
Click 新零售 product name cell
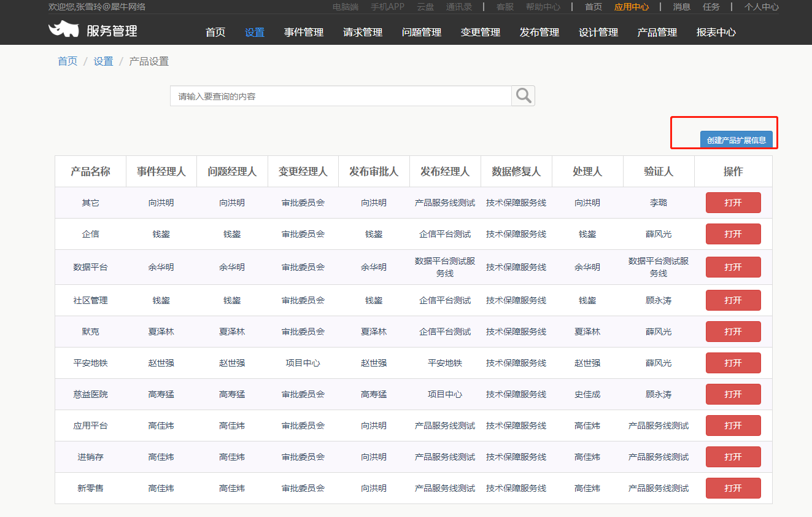pos(90,488)
